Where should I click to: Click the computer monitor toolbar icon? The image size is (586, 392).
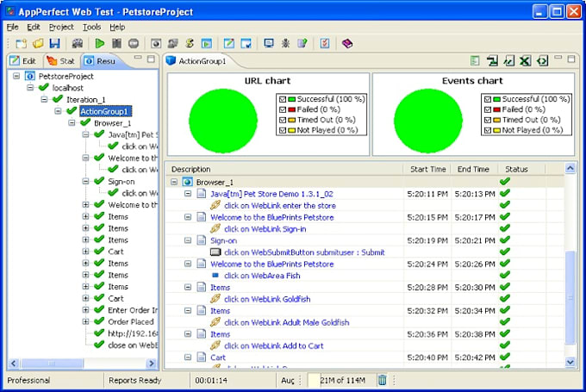(x=268, y=43)
